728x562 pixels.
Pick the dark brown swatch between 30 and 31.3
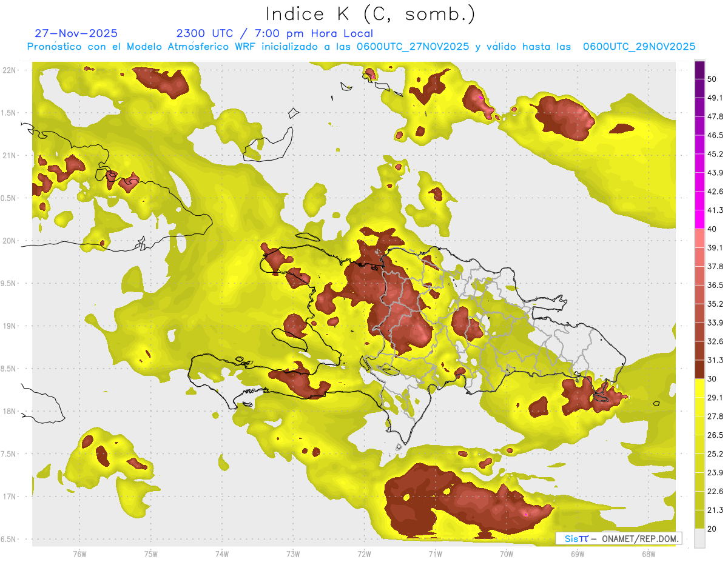pos(699,369)
